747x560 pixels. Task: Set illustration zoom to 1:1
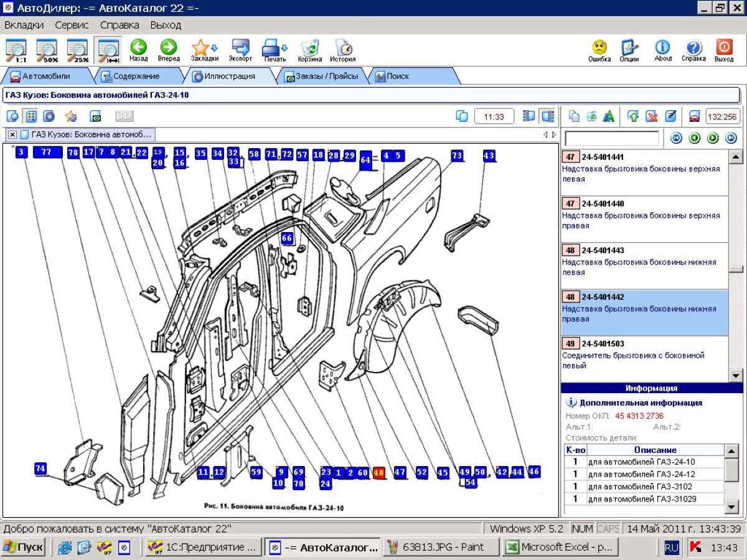[16, 50]
